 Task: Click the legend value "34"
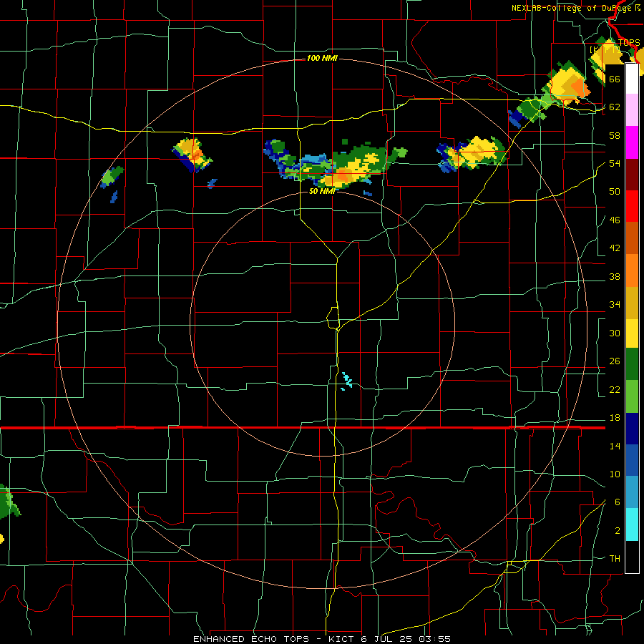(615, 305)
